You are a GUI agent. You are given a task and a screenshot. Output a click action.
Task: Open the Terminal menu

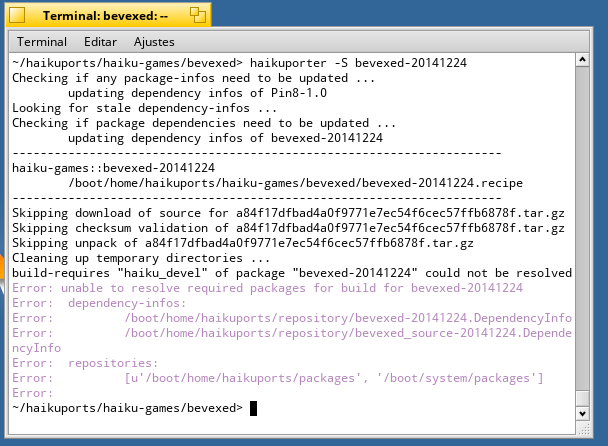(42, 41)
